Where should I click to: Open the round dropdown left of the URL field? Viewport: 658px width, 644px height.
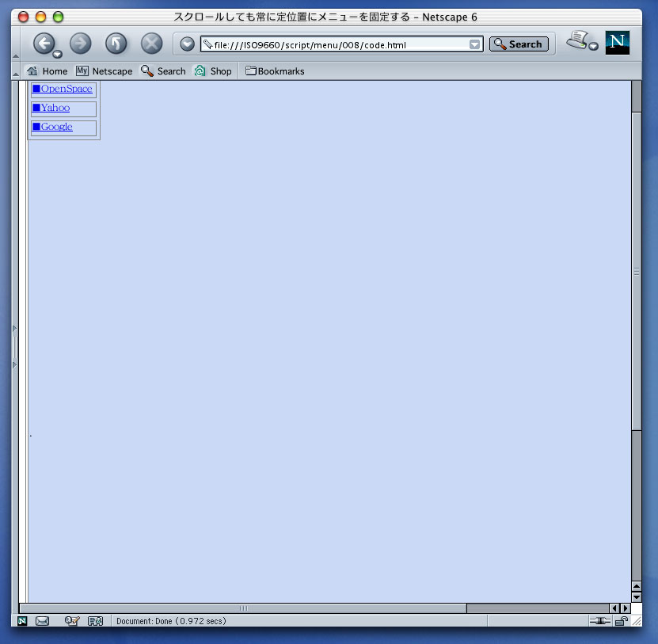click(187, 44)
